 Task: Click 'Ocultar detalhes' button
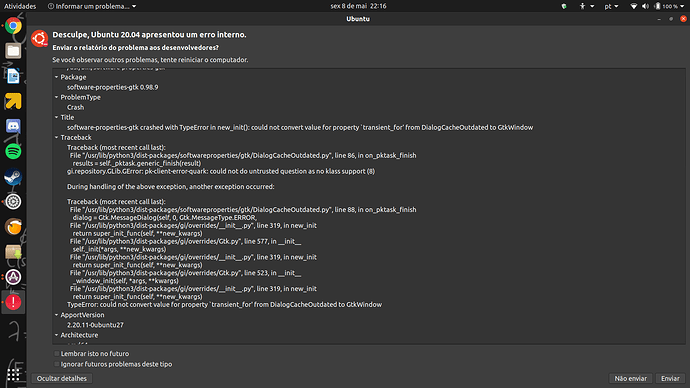(x=62, y=378)
